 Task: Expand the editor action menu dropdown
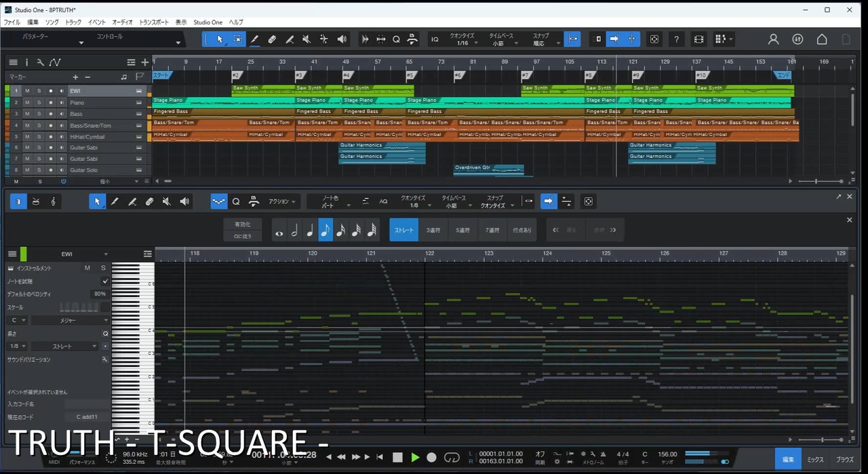tap(283, 201)
